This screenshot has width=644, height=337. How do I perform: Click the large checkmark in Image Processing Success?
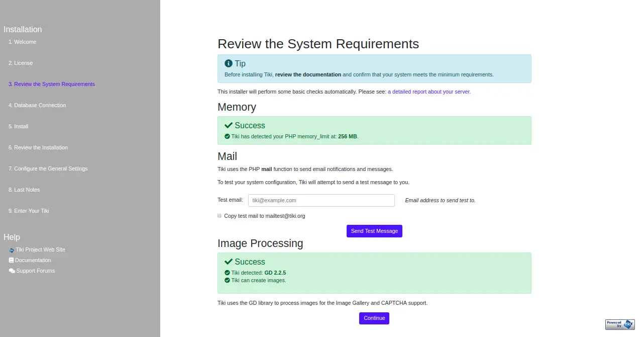[x=229, y=262]
